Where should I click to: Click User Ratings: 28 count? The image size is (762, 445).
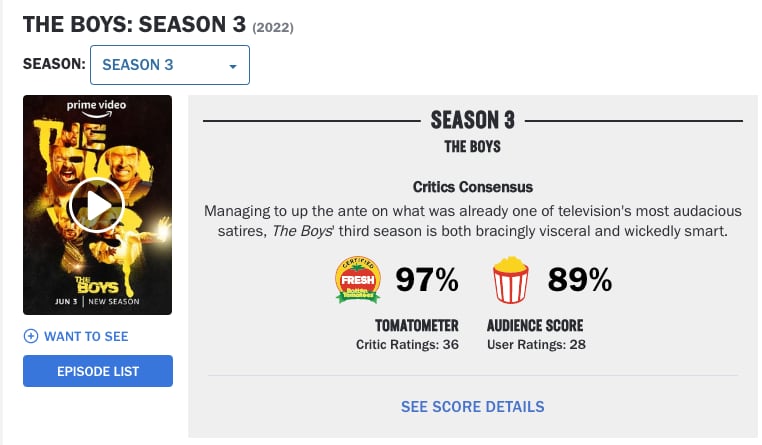pyautogui.click(x=536, y=345)
